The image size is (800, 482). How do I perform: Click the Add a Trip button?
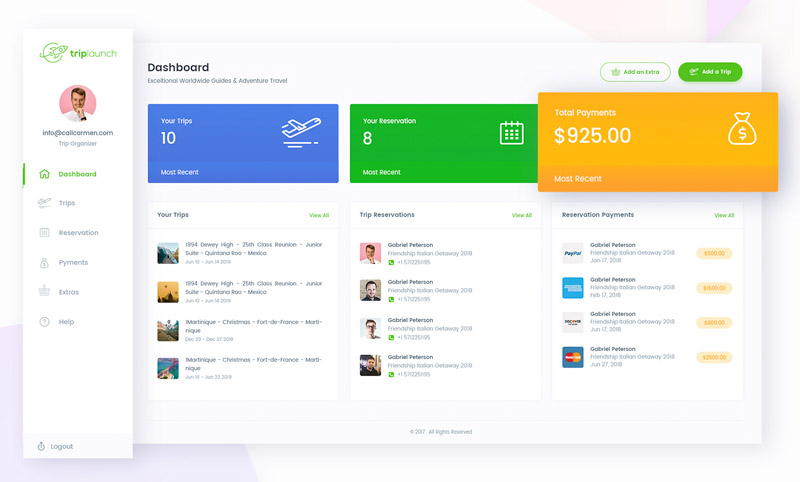pyautogui.click(x=710, y=72)
